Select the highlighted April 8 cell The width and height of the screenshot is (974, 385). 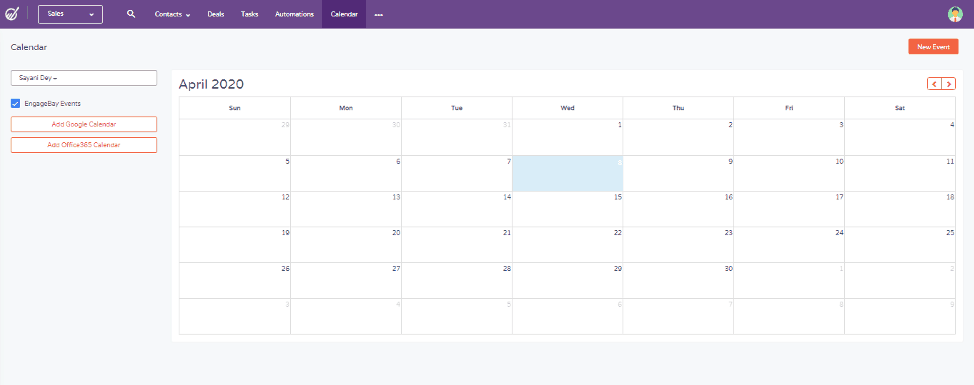568,173
